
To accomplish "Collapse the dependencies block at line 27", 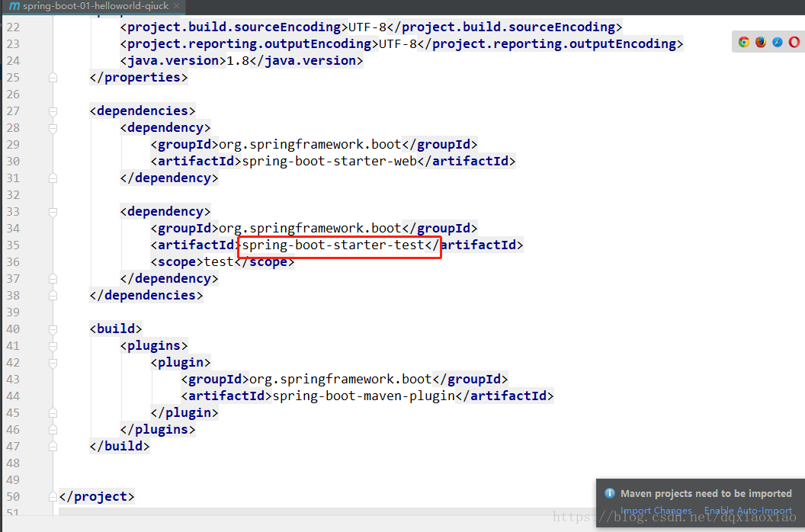I will click(52, 111).
